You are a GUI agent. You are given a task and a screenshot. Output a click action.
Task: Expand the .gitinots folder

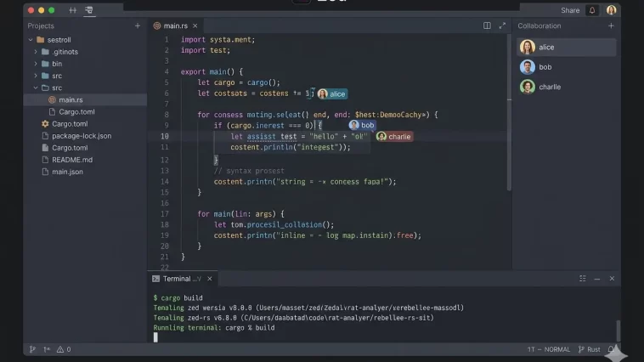(36, 52)
